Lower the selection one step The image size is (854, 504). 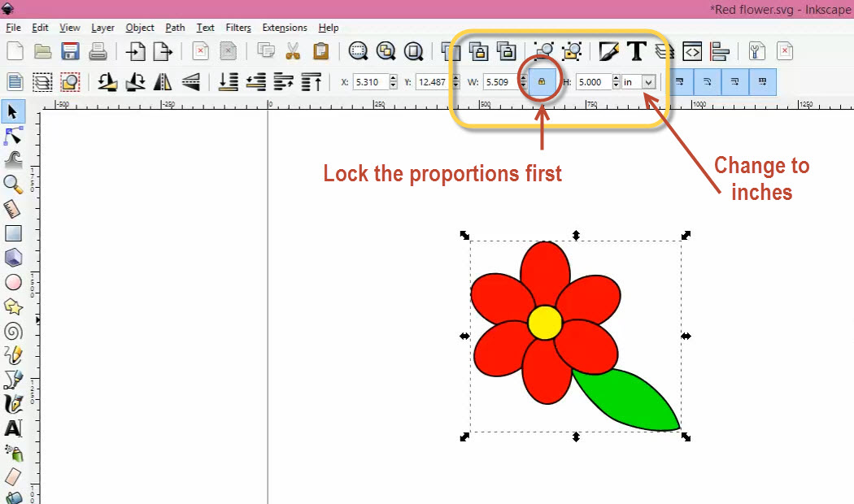click(x=256, y=82)
